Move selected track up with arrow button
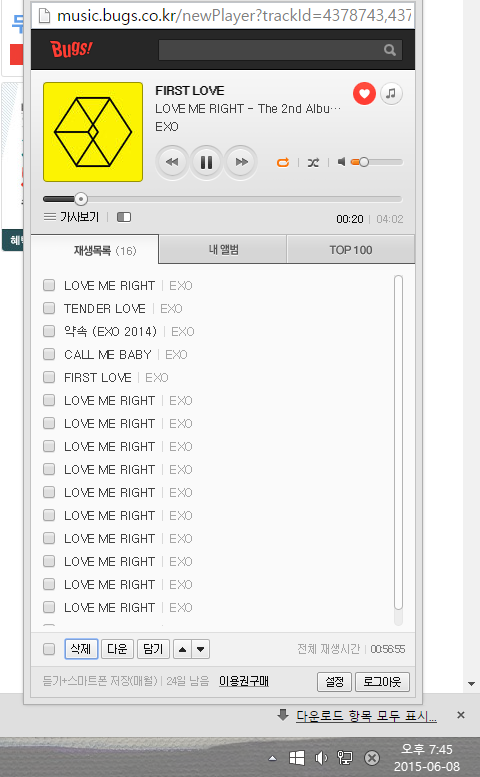 182,649
